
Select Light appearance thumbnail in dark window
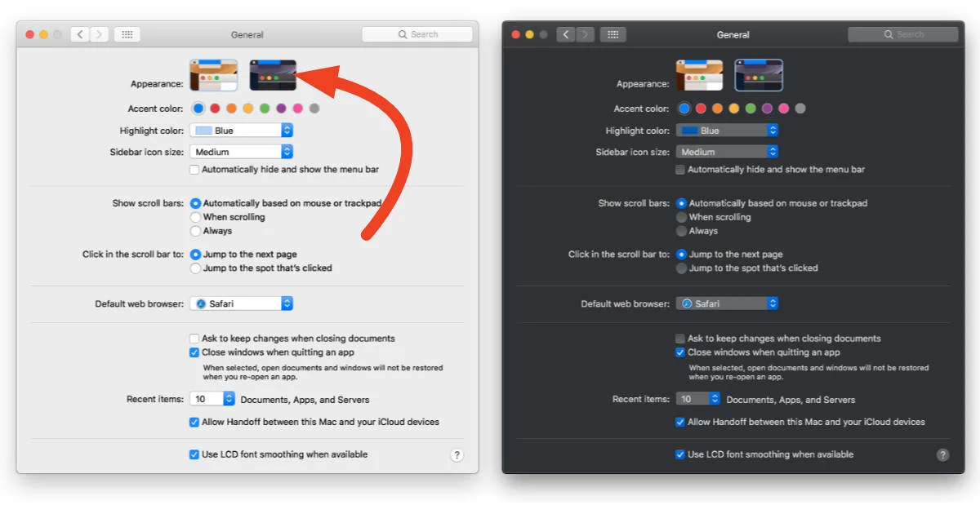[x=699, y=75]
